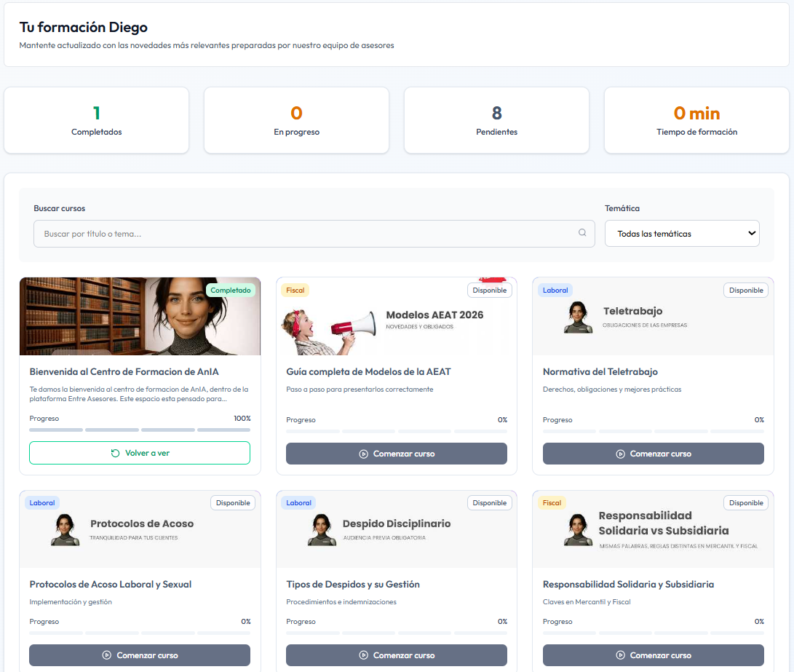This screenshot has height=672, width=794.
Task: Click Tipos de Despidos y su Gestión title
Action: click(x=352, y=585)
